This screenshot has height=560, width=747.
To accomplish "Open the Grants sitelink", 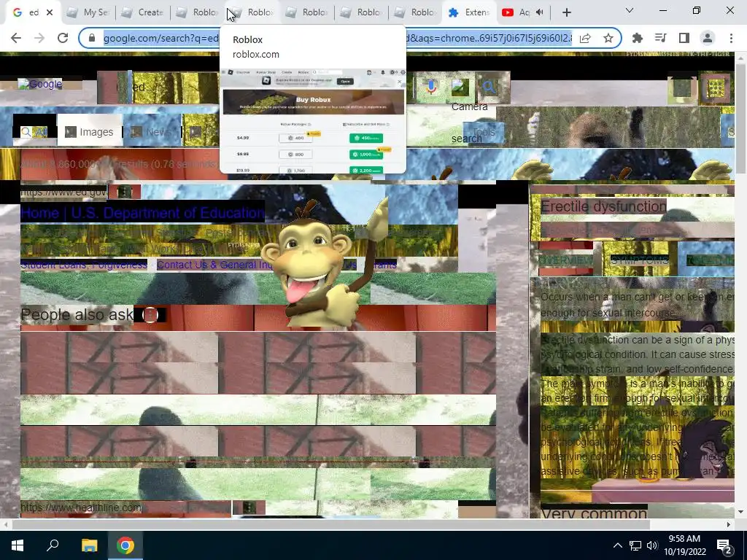I will click(x=384, y=265).
